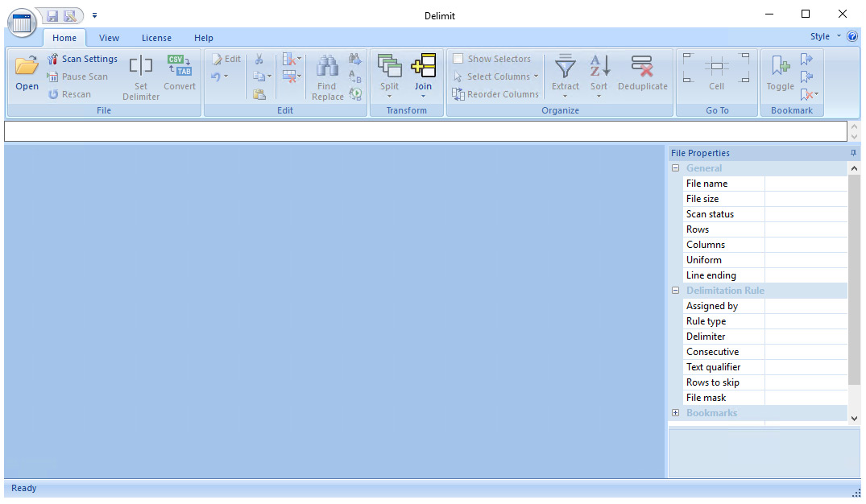Toggle the Show Selectors checkbox

pos(458,59)
